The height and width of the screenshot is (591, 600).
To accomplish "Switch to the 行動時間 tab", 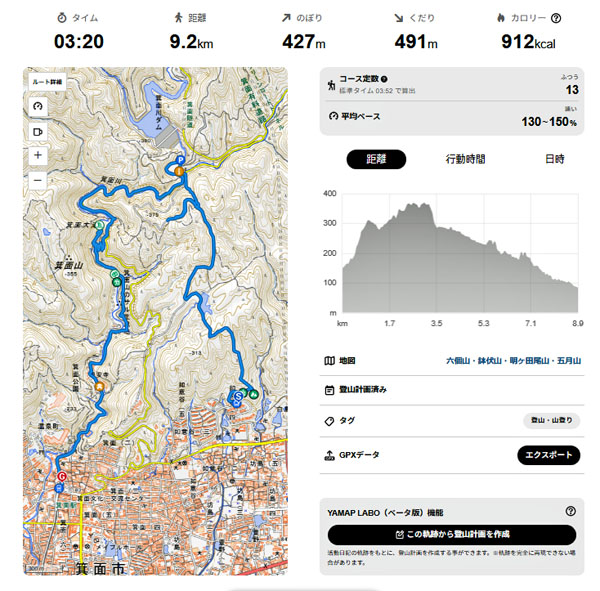I will click(x=465, y=159).
